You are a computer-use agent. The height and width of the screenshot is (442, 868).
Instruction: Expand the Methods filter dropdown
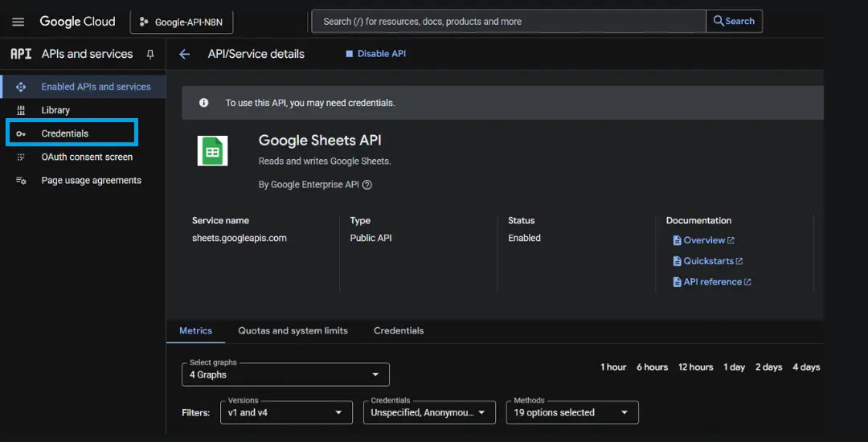pyautogui.click(x=572, y=413)
